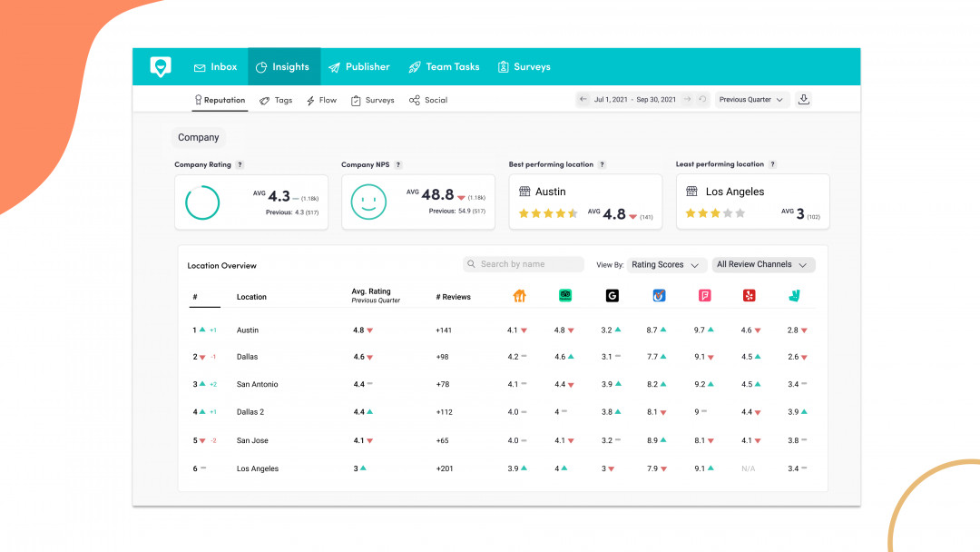Open the Social sub-tab
The width and height of the screenshot is (980, 552).
click(x=428, y=100)
